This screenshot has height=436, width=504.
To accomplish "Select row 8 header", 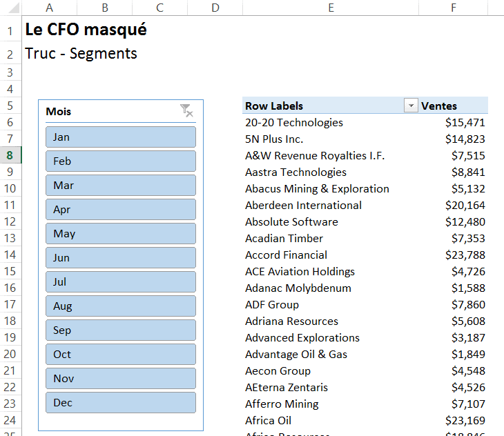I will pyautogui.click(x=10, y=155).
